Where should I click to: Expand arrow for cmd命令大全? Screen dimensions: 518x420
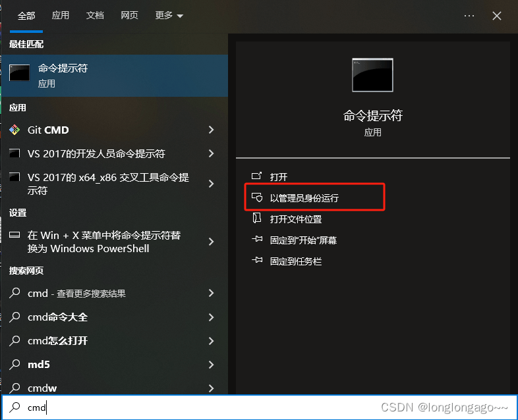tap(212, 317)
